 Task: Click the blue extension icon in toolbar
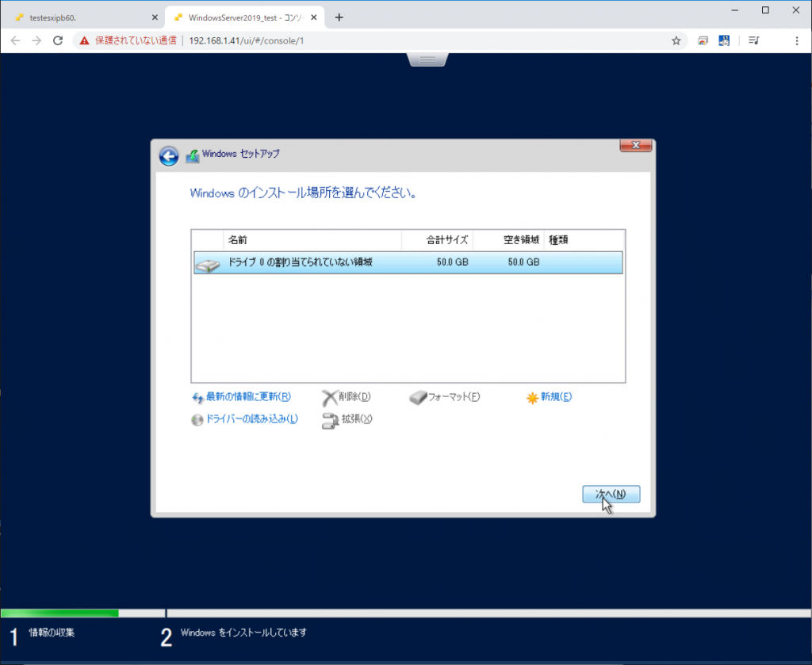click(724, 40)
